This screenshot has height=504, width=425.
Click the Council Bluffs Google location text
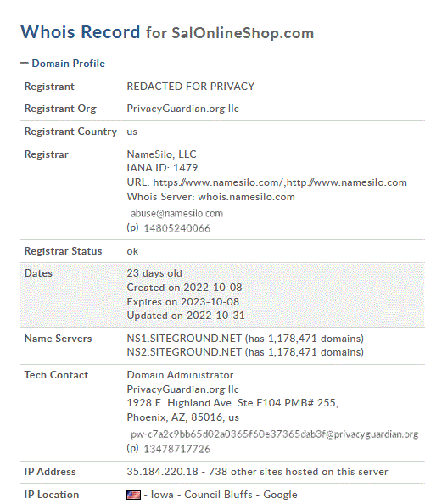pyautogui.click(x=241, y=495)
